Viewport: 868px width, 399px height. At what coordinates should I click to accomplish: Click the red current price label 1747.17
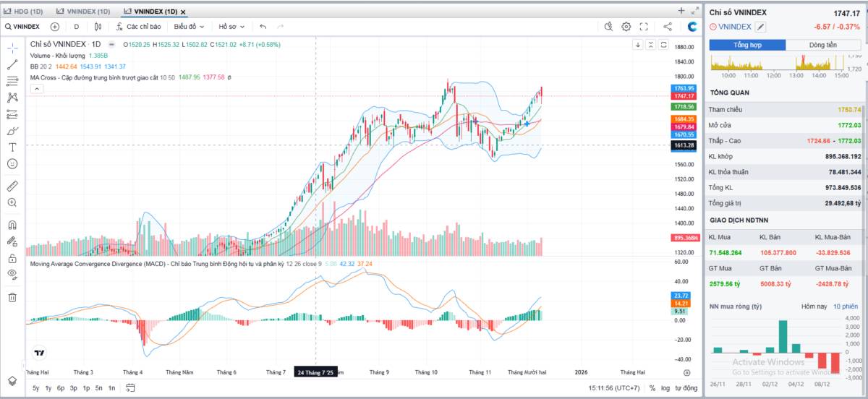[x=684, y=96]
